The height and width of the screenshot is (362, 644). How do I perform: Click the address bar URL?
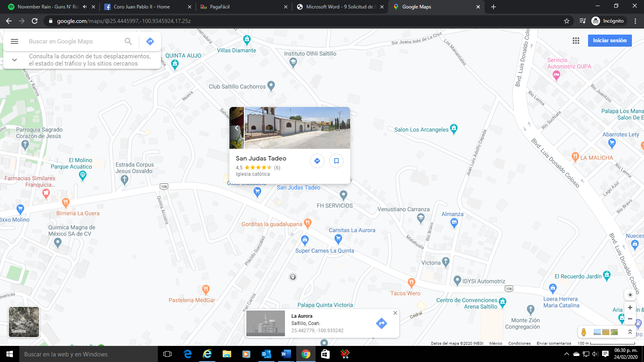point(124,21)
